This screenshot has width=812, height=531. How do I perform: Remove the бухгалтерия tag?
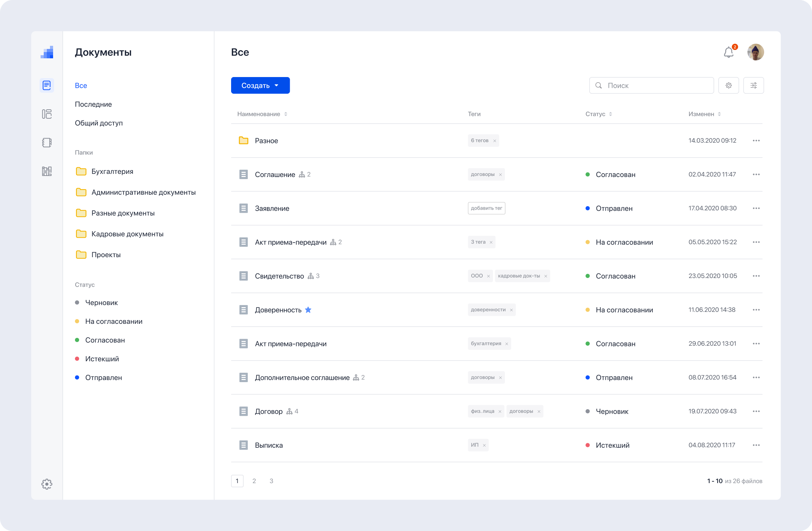(x=507, y=344)
